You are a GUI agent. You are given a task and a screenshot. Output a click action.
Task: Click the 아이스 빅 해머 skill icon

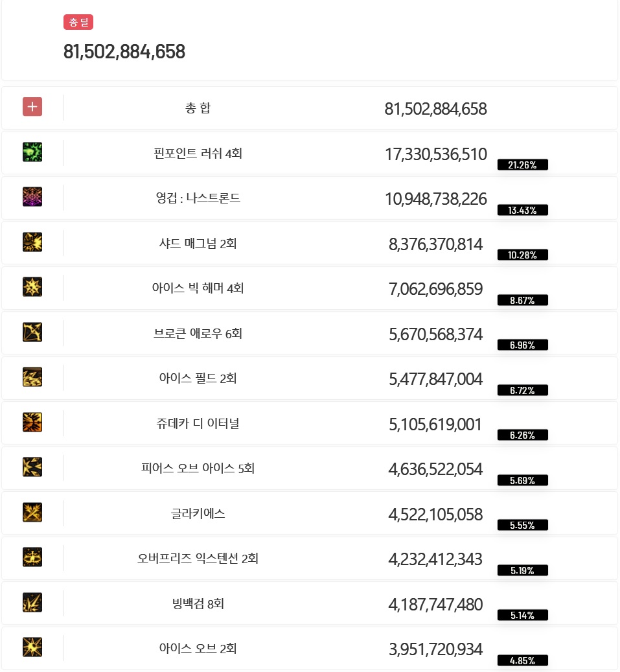click(x=32, y=287)
